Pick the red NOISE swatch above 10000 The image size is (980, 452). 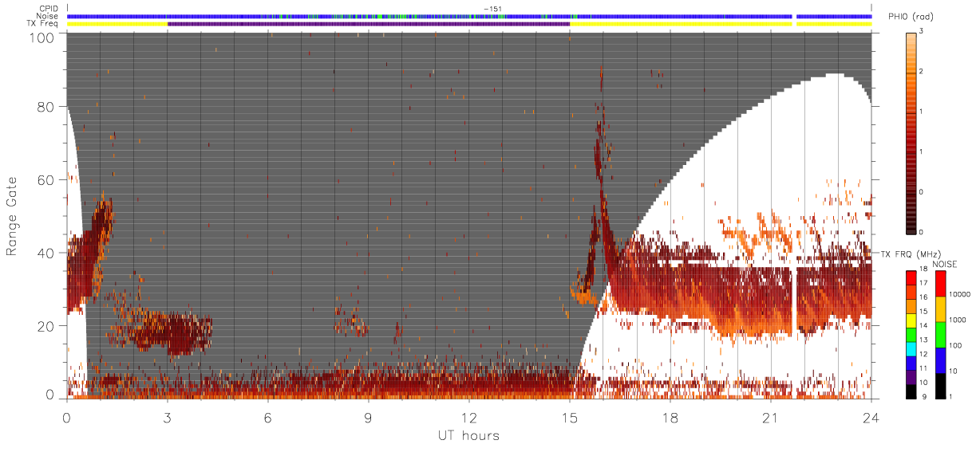pos(940,284)
